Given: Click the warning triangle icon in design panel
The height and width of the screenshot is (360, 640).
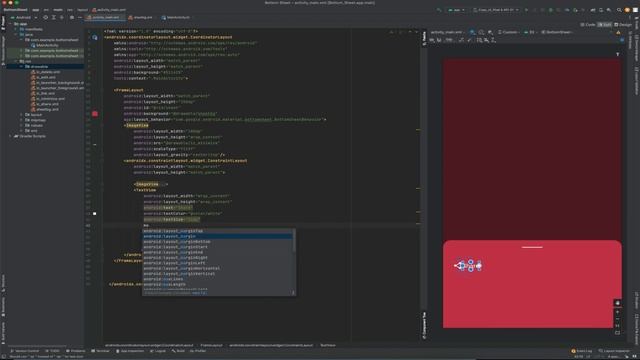Looking at the screenshot, I should 618,32.
